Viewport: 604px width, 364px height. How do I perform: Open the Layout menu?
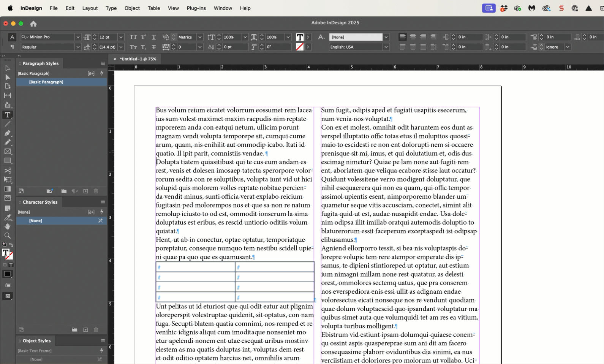(90, 8)
